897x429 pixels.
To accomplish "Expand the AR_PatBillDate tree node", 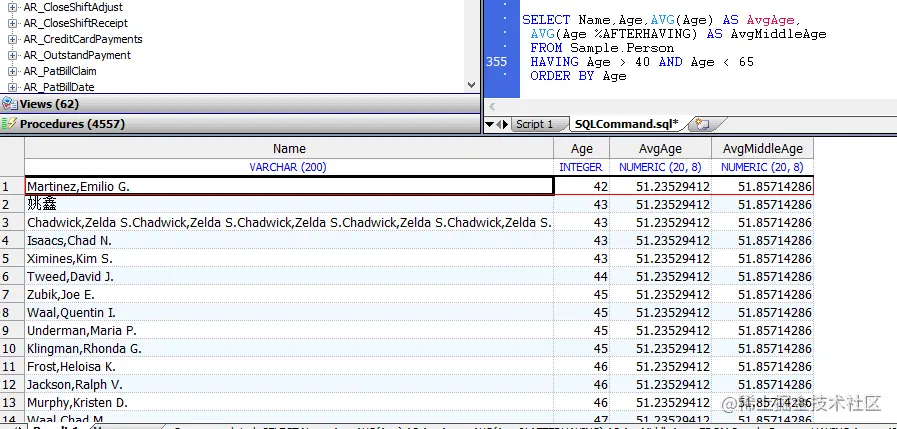I will pyautogui.click(x=12, y=88).
